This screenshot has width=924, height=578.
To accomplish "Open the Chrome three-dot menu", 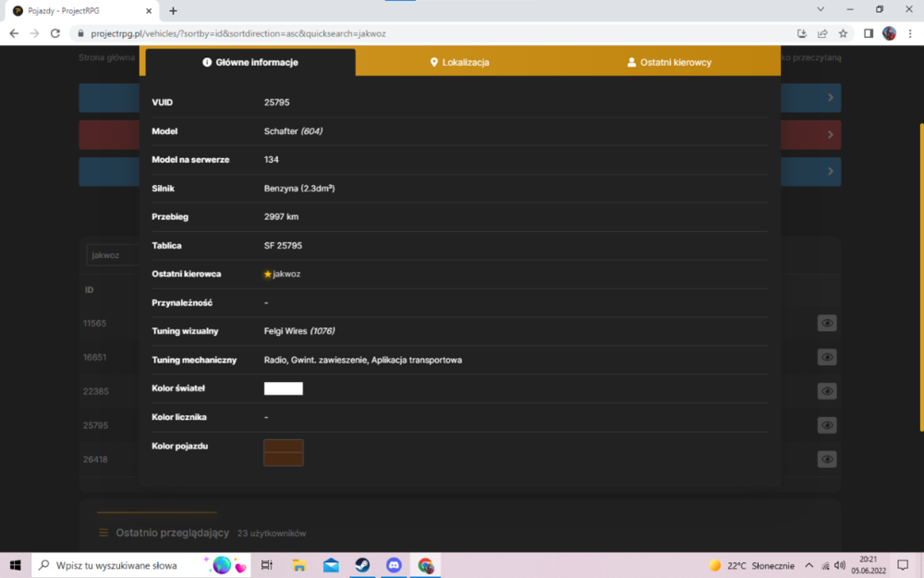I will 910,33.
